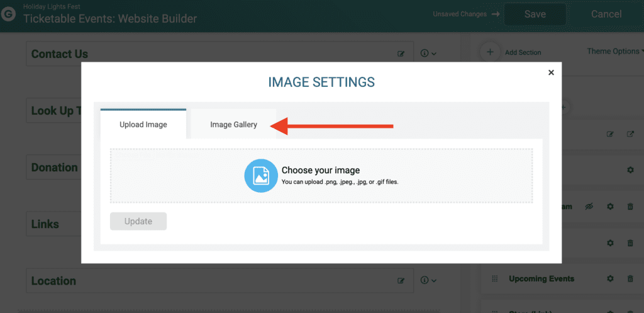Open the external link icon in sidebar
Viewport: 644px width, 313px height.
(630, 134)
